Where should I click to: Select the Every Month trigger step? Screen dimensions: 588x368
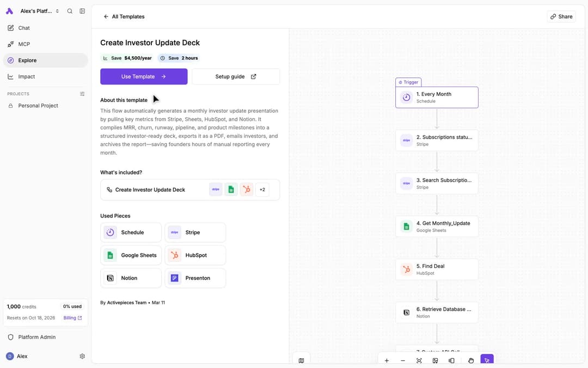[437, 97]
